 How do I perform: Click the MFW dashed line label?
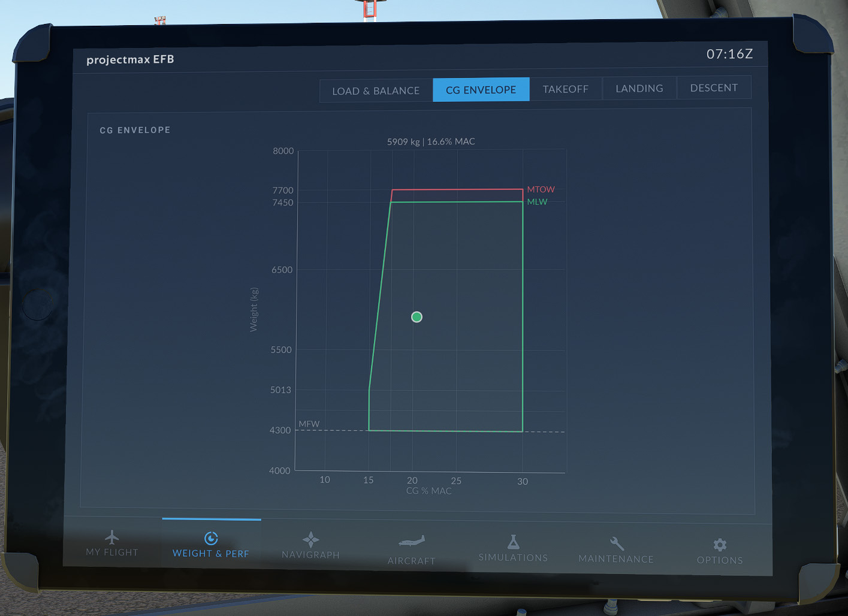point(309,424)
